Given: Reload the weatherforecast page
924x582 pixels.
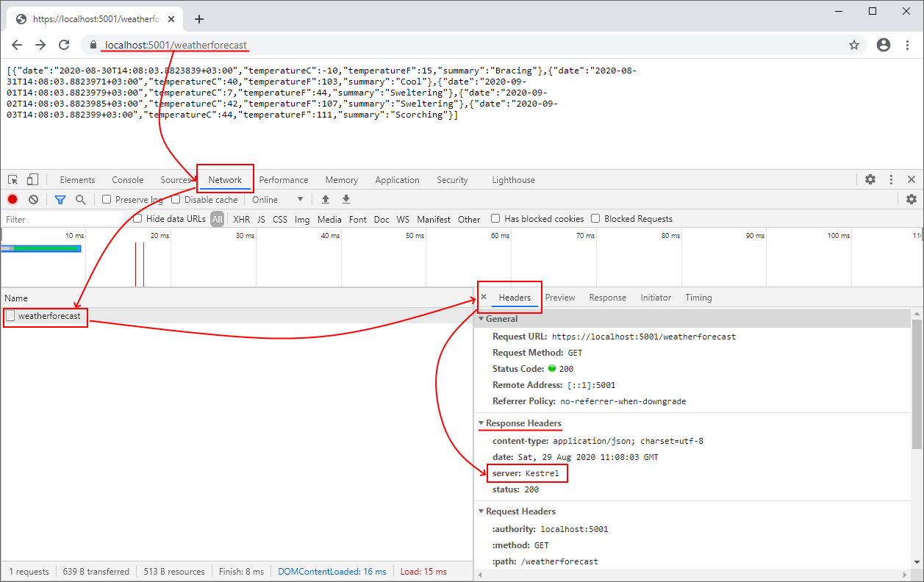Looking at the screenshot, I should [64, 45].
